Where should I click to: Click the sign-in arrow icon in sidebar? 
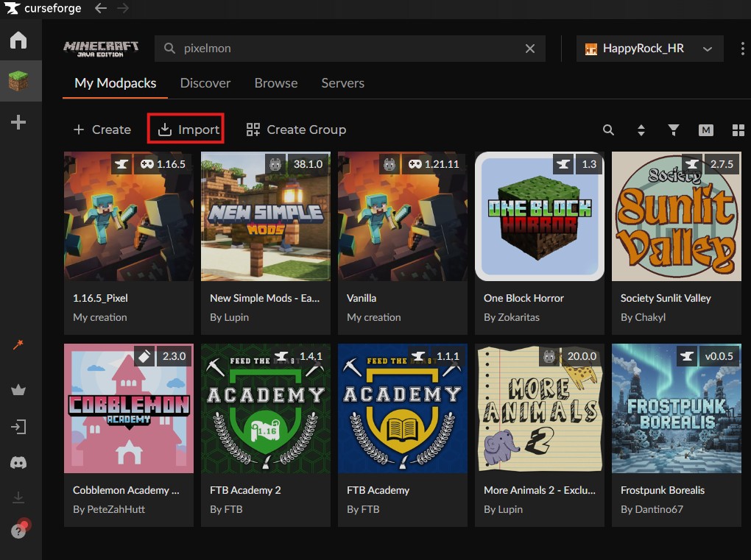coord(18,427)
